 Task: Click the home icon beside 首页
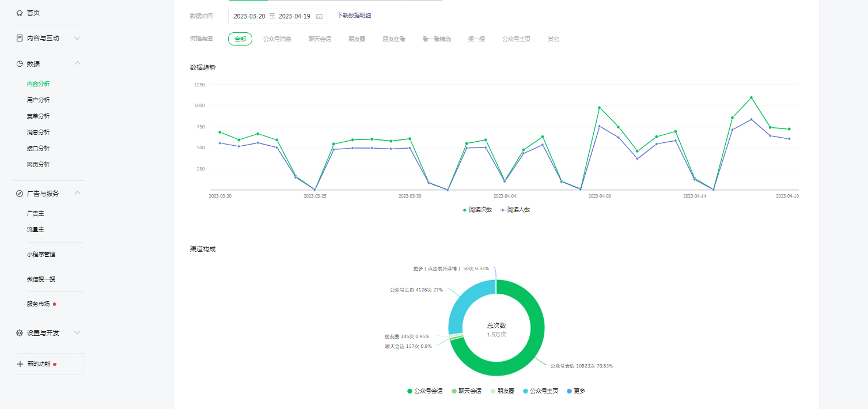tap(20, 13)
